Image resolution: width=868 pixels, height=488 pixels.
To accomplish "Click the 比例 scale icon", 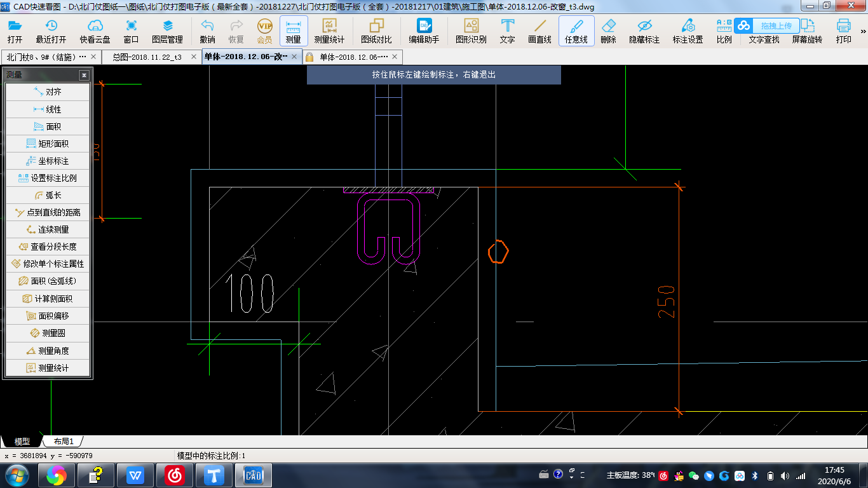I will [724, 30].
